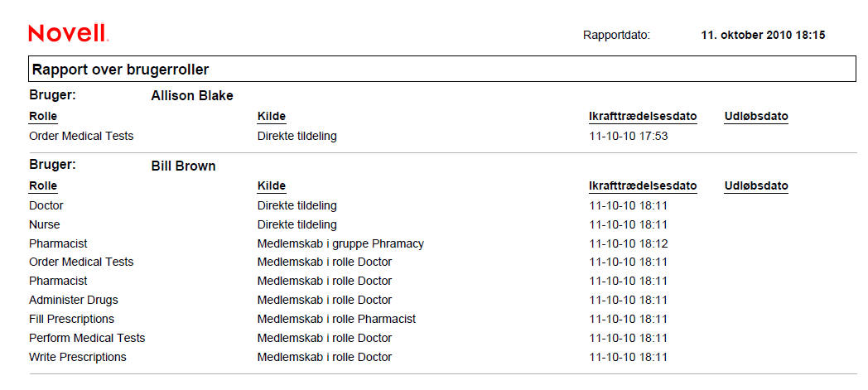Click 'Udløbsdato' header in Bill Brown's section

[x=756, y=186]
